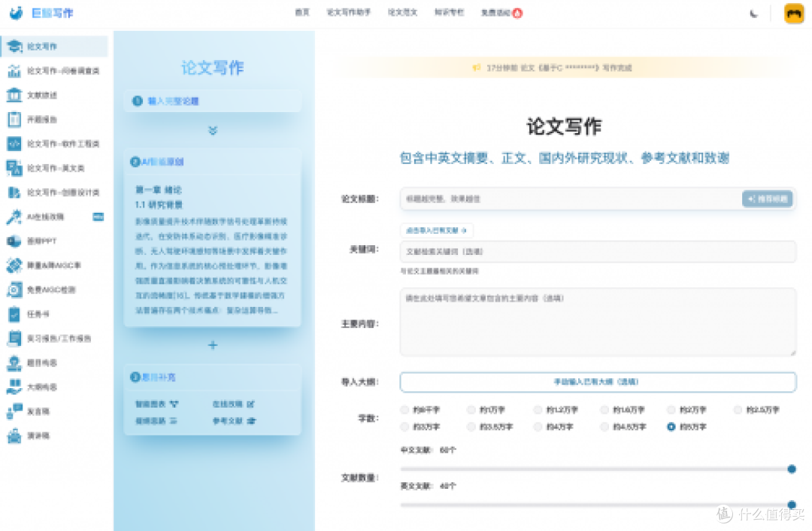The height and width of the screenshot is (531, 812).
Task: Click the notification badge beside the last nav item
Action: coord(517,13)
